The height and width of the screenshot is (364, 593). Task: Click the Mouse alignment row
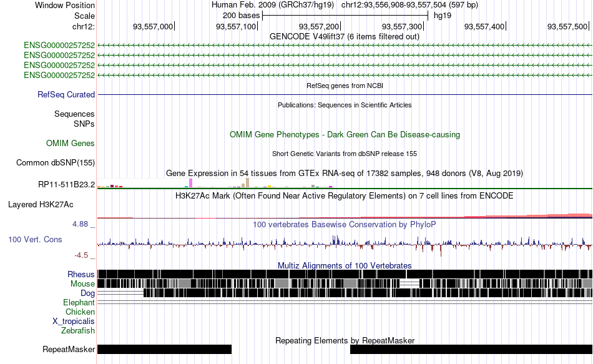(345, 283)
